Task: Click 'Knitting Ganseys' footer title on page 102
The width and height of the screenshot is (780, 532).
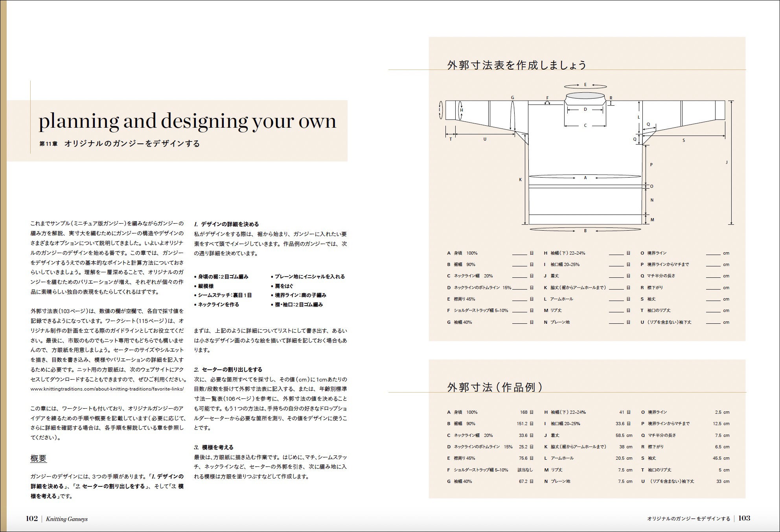Action: click(x=67, y=519)
